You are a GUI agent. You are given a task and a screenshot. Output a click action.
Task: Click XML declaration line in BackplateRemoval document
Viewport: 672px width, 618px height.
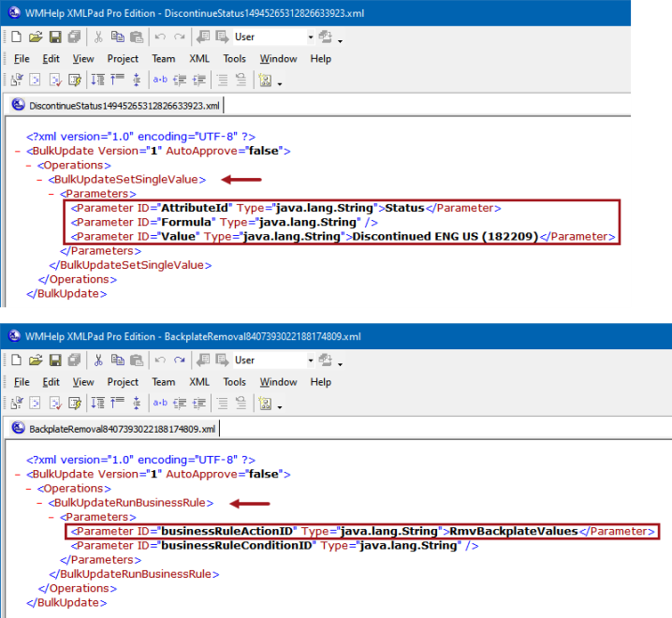[x=140, y=460]
